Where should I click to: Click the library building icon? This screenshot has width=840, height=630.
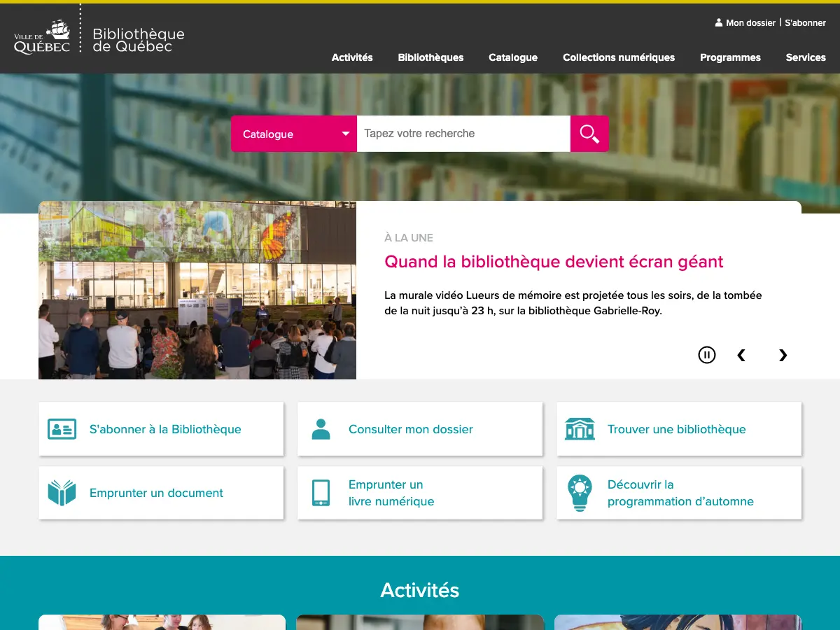click(580, 429)
